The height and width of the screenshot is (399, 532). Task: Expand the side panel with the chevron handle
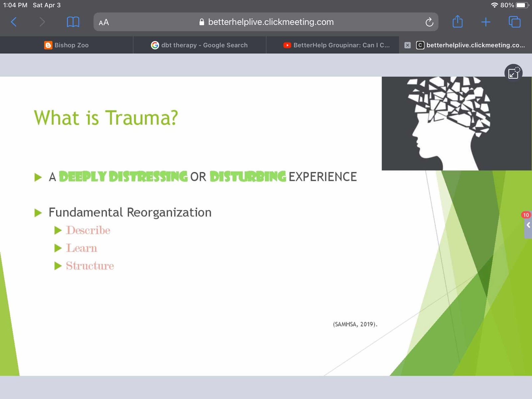pos(528,225)
